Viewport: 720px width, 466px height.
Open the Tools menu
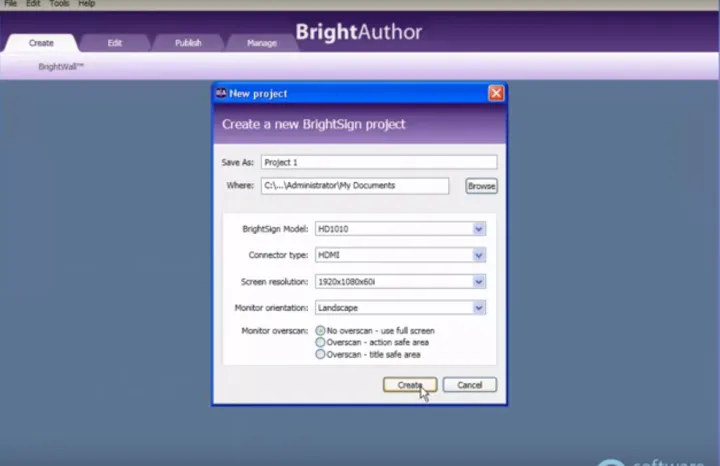[x=59, y=4]
